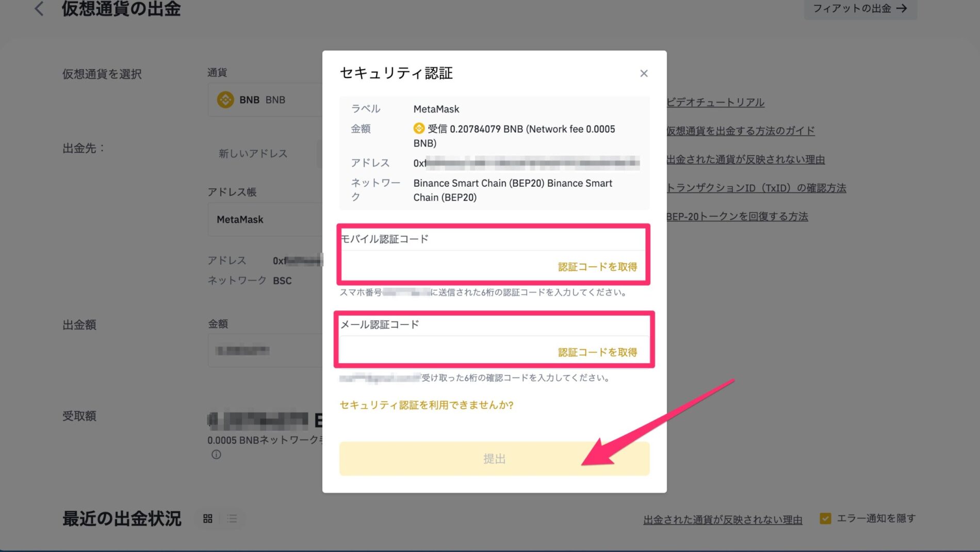Open 出金された通貨が反映されない理由 link in the right sidebar
Image resolution: width=980 pixels, height=552 pixels.
pos(746,159)
